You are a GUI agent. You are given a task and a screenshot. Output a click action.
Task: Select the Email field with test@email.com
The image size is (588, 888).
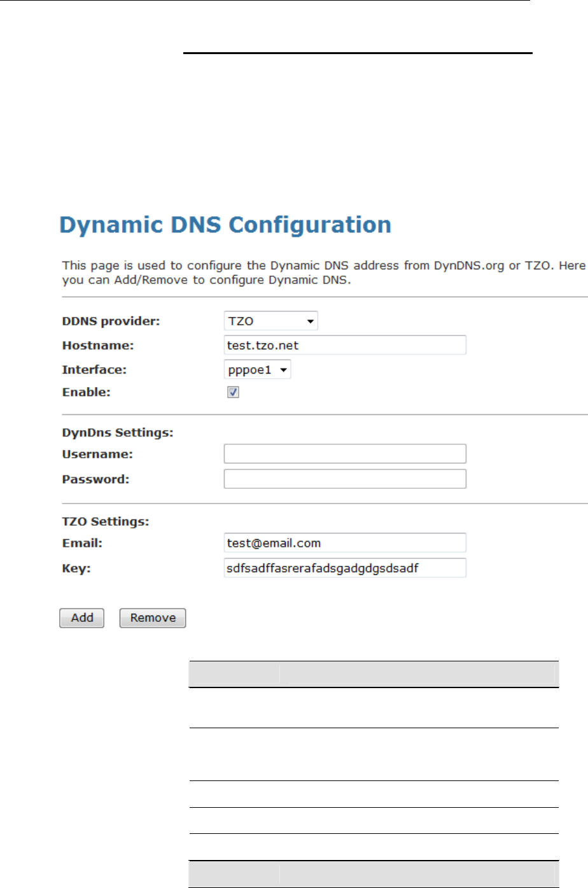(x=344, y=543)
